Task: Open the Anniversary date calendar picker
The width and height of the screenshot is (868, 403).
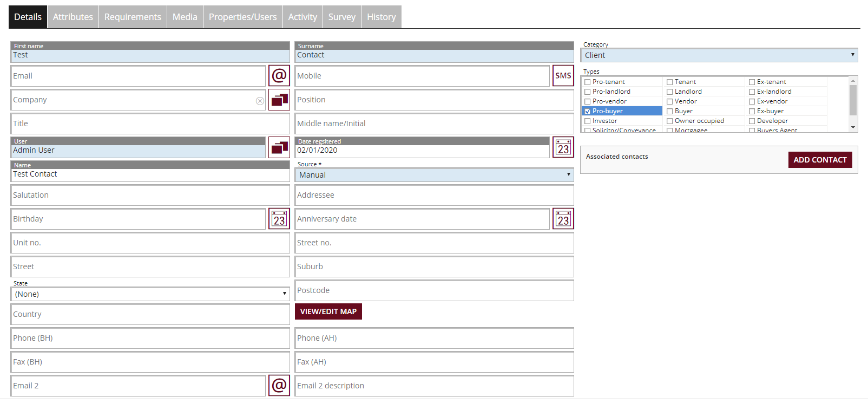Action: click(x=563, y=219)
